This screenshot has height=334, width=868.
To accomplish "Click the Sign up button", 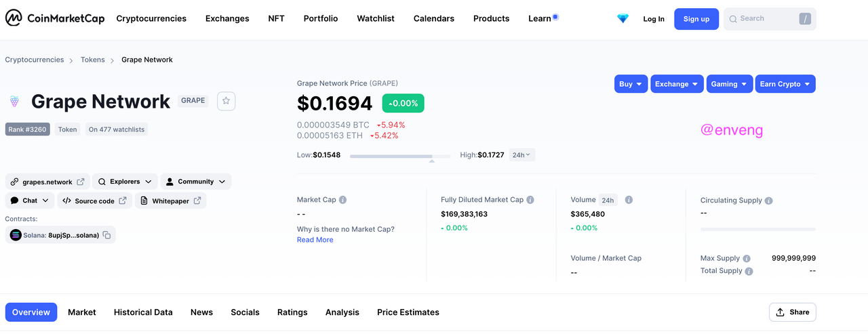I will [696, 19].
